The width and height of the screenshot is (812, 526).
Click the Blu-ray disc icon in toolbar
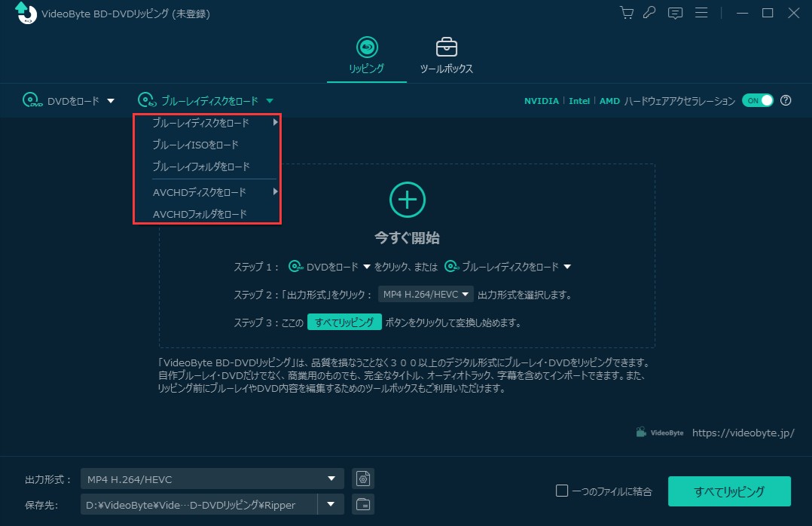(147, 100)
